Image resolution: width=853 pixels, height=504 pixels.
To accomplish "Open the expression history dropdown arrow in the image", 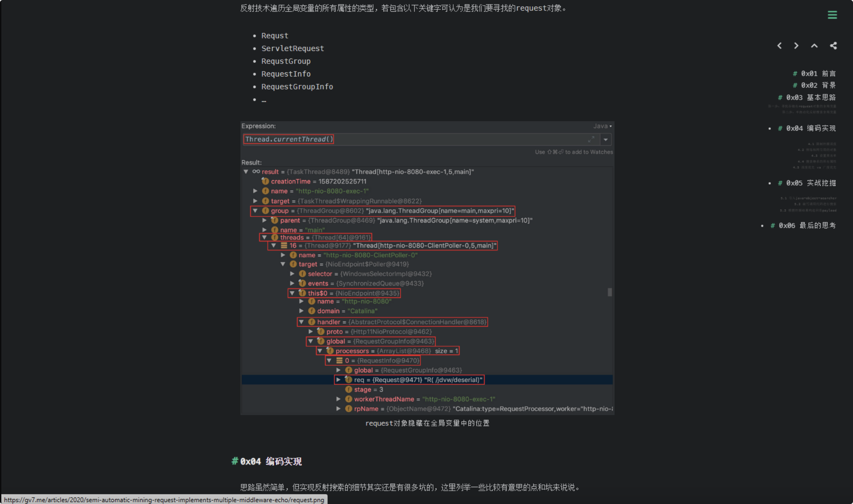I will tap(606, 139).
